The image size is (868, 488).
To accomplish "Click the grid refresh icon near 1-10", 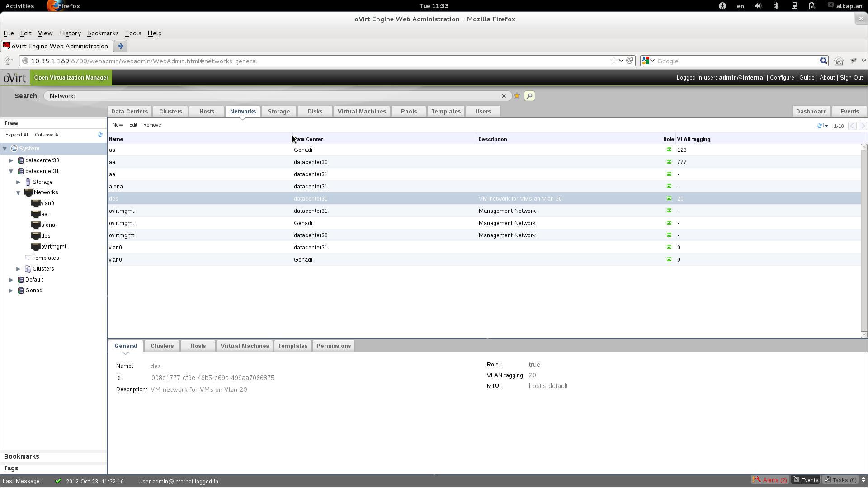I will tap(819, 126).
